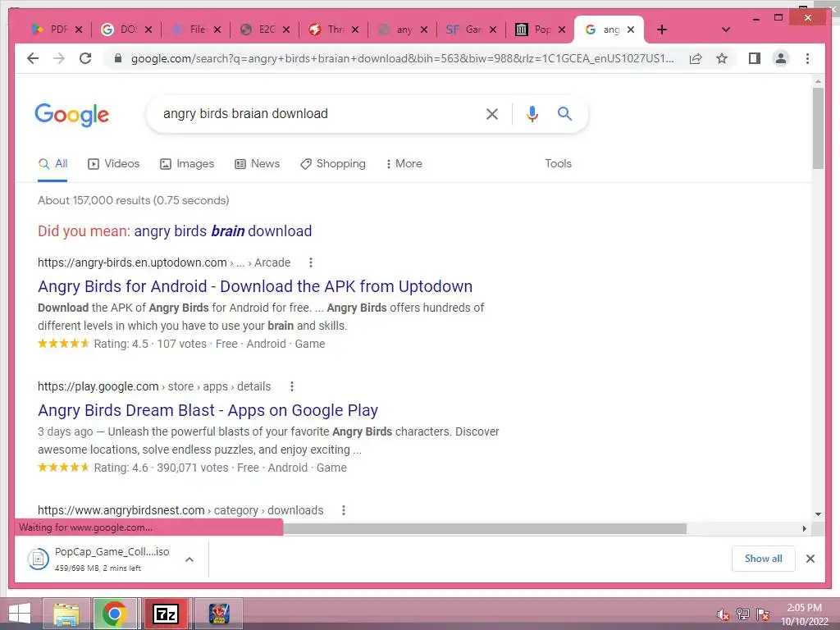Show all downloads
Viewport: 840px width, 630px height.
[764, 559]
